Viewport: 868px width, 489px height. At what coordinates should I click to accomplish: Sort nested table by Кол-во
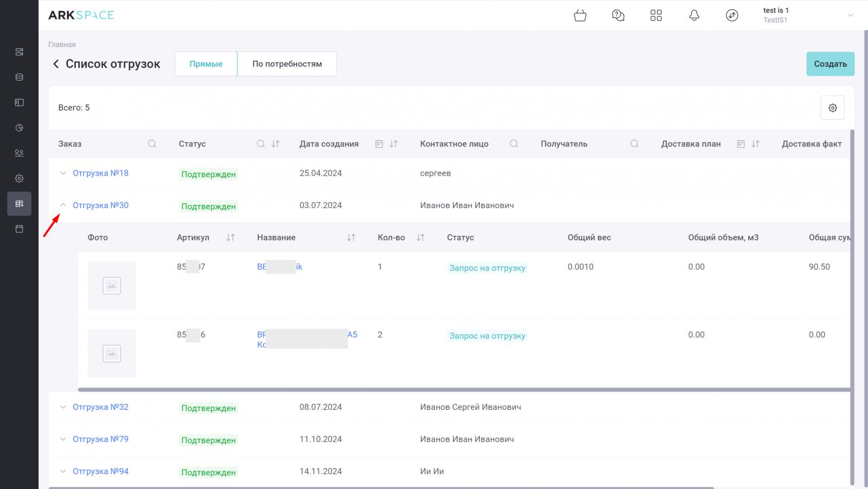pos(420,237)
